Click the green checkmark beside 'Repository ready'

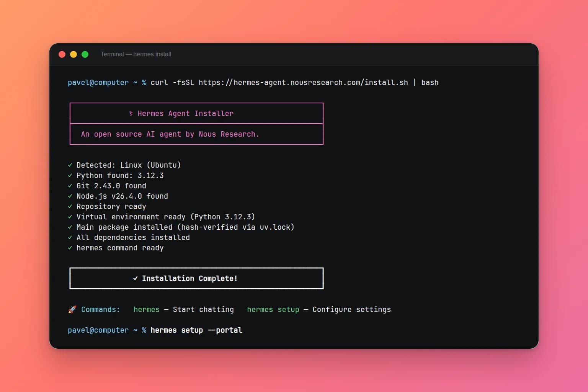coord(70,207)
